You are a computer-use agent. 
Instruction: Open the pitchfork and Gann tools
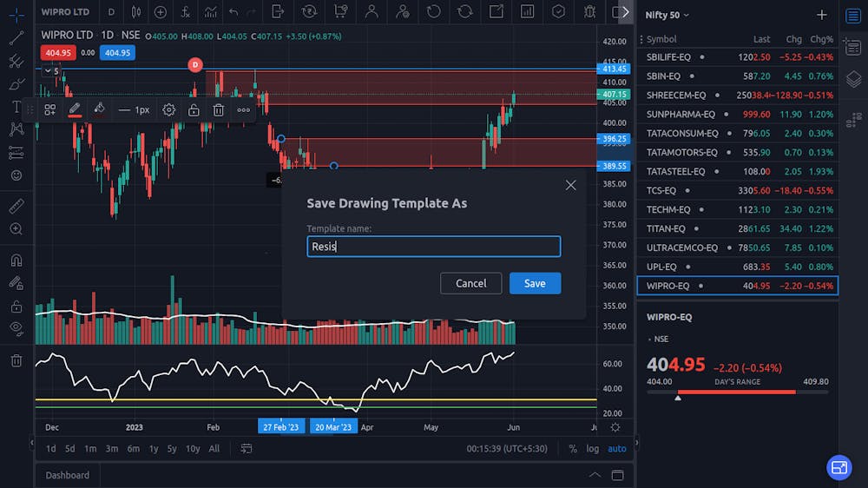(x=16, y=61)
